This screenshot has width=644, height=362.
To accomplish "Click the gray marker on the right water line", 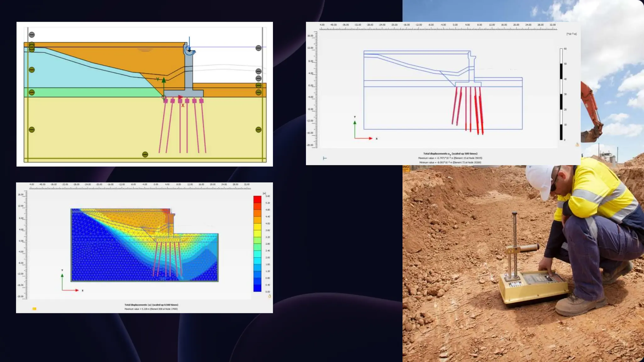I will 258,48.
